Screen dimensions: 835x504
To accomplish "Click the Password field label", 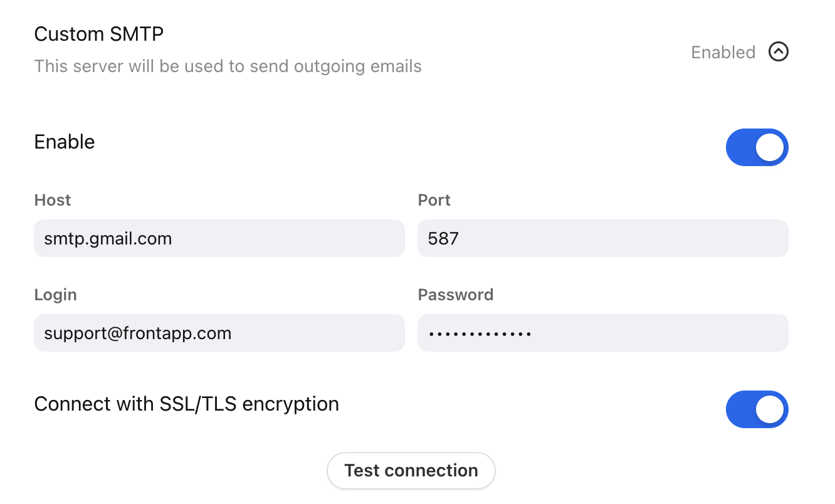I will click(x=456, y=295).
